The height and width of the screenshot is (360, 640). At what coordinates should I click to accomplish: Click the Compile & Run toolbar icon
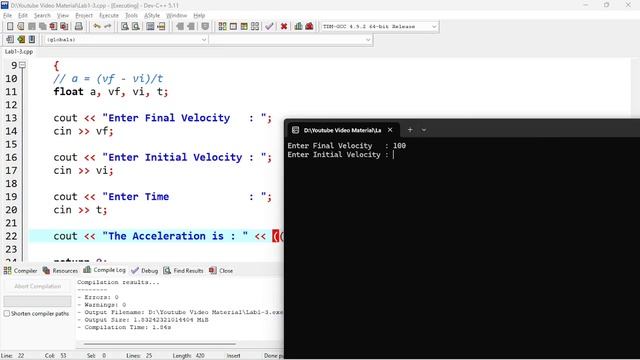pyautogui.click(x=244, y=26)
